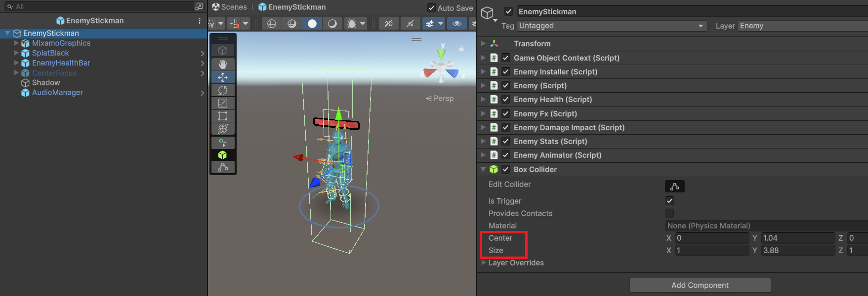Click the Add Component button
868x296 pixels.
[700, 285]
